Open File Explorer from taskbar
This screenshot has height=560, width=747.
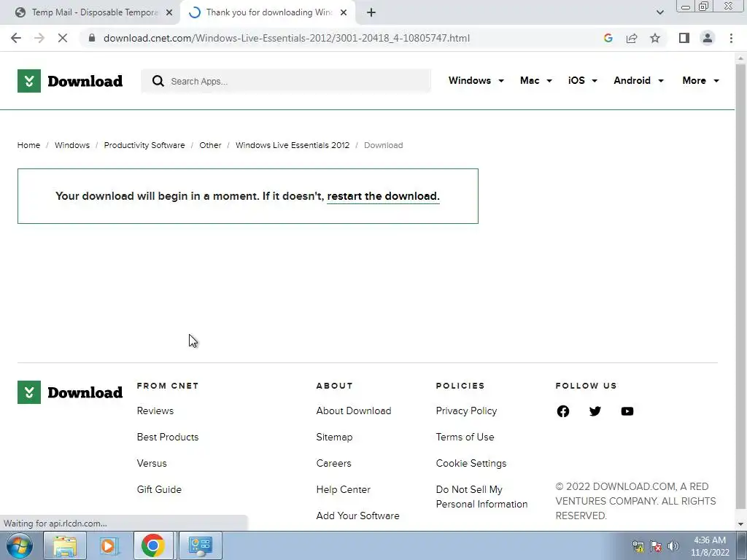click(x=65, y=545)
